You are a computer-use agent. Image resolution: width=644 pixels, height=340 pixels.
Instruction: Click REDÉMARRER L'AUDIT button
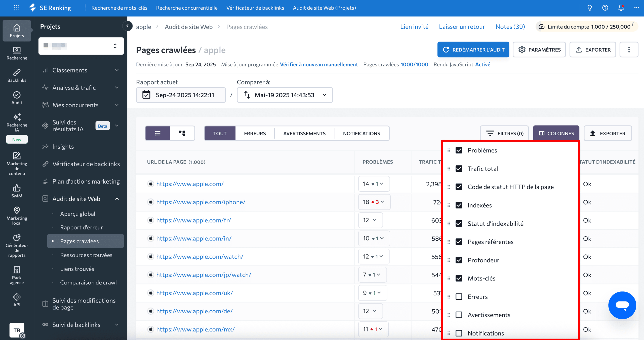pos(473,50)
